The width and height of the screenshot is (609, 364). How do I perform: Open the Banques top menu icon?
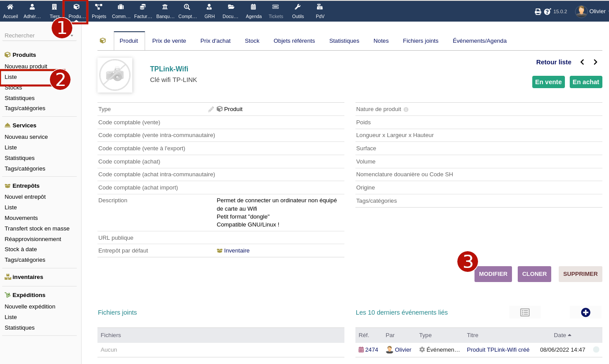click(x=165, y=7)
